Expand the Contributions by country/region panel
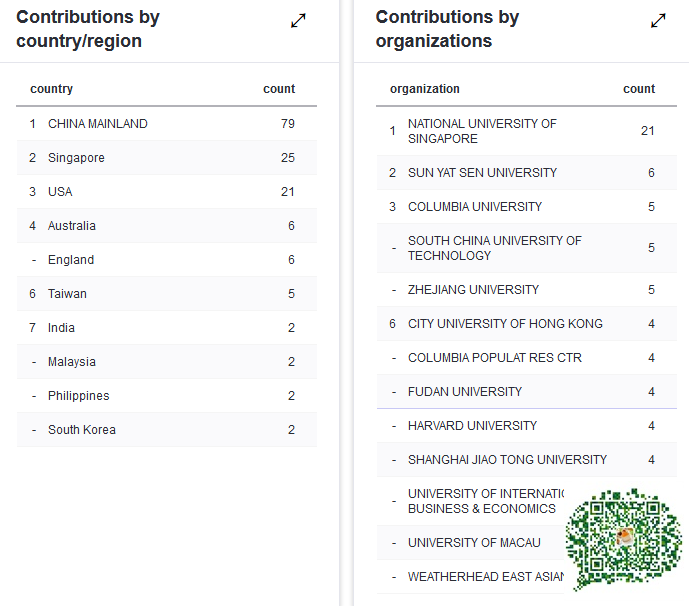The image size is (689, 606). [298, 21]
